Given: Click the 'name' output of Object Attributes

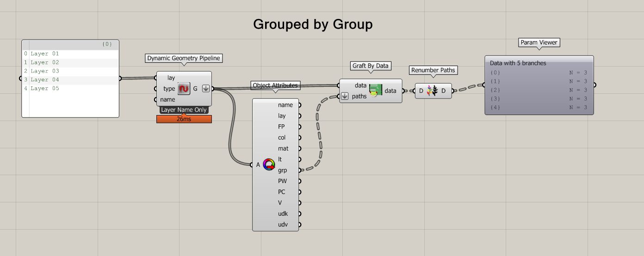Looking at the screenshot, I should point(285,105).
